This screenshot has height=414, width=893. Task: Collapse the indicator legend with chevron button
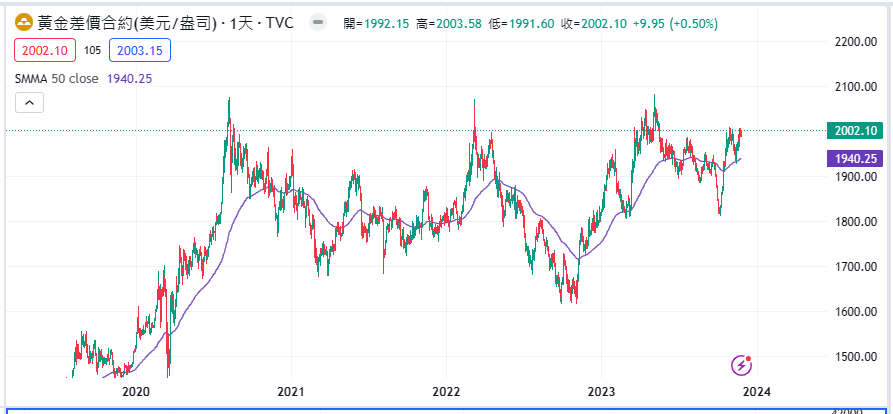(30, 103)
